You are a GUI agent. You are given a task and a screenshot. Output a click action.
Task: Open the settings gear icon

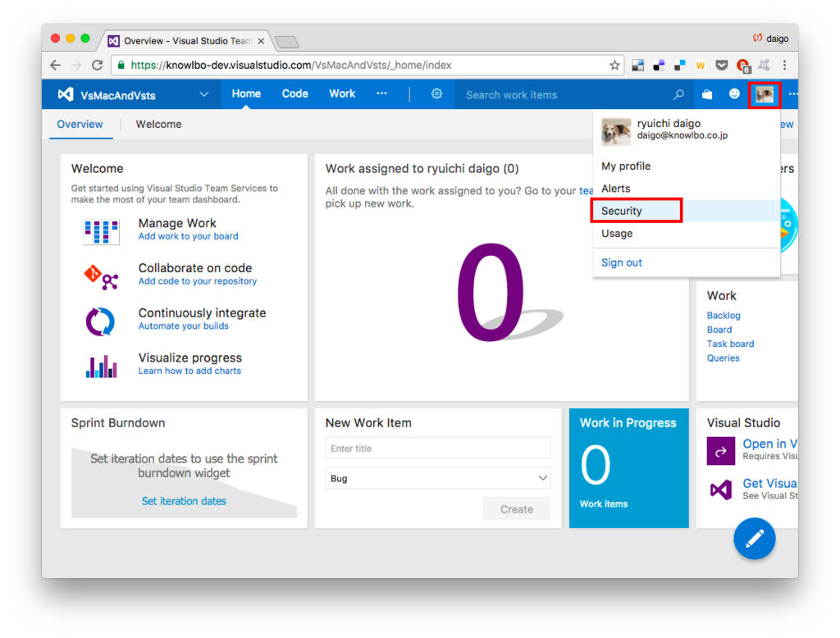coord(436,93)
